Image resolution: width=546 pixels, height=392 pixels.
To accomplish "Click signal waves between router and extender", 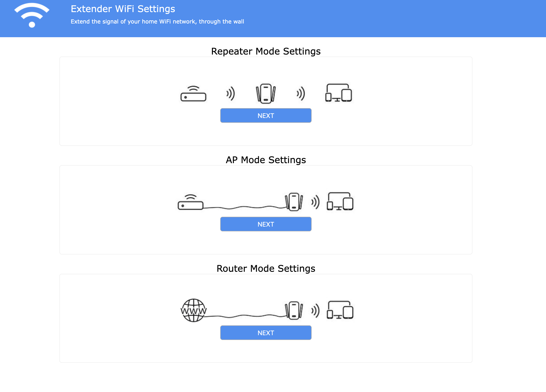I will point(230,94).
